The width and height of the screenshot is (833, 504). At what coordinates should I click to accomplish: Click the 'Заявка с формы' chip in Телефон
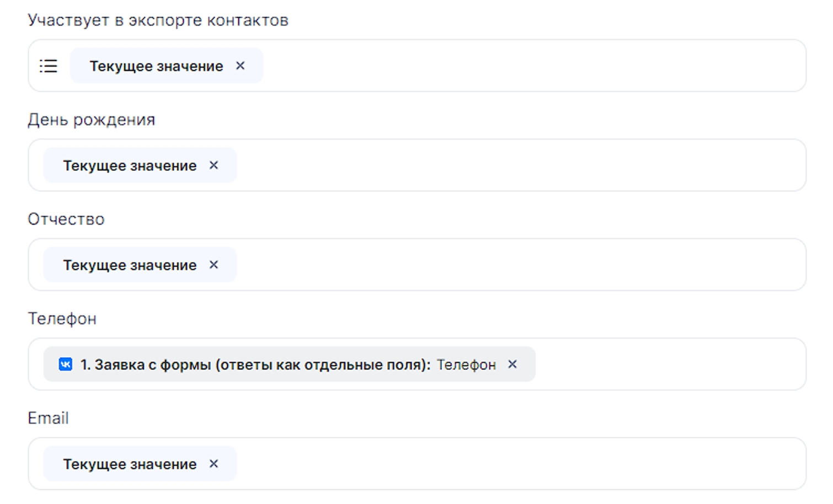click(x=255, y=364)
